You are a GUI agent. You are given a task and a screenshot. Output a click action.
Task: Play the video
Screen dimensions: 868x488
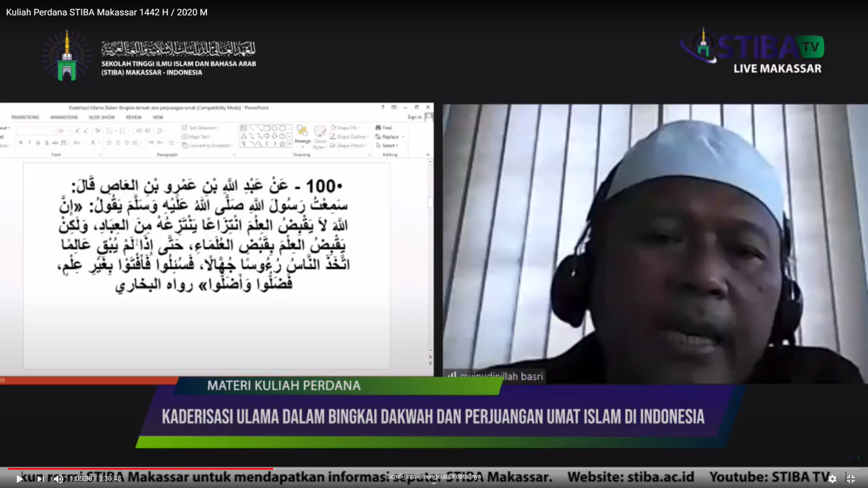[19, 479]
